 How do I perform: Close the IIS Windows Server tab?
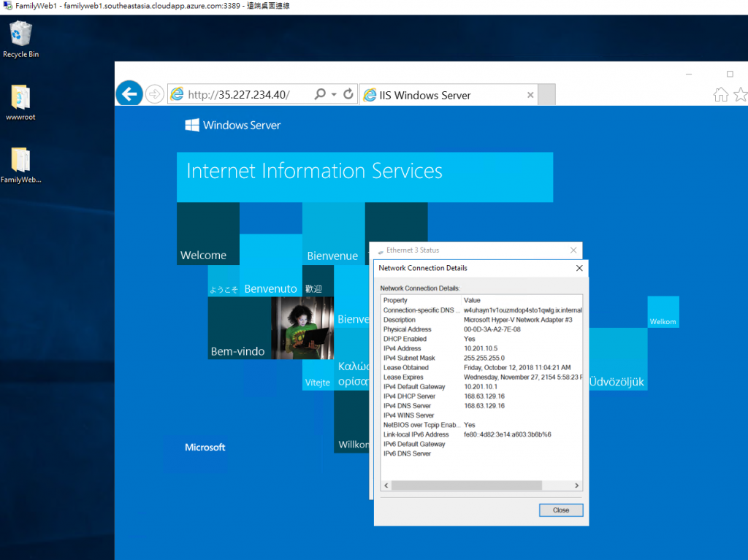click(530, 95)
